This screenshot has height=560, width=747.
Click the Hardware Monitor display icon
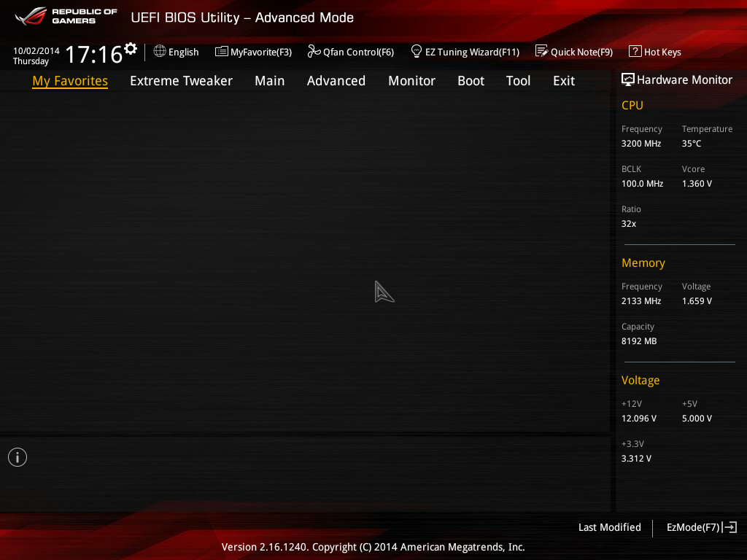point(627,79)
